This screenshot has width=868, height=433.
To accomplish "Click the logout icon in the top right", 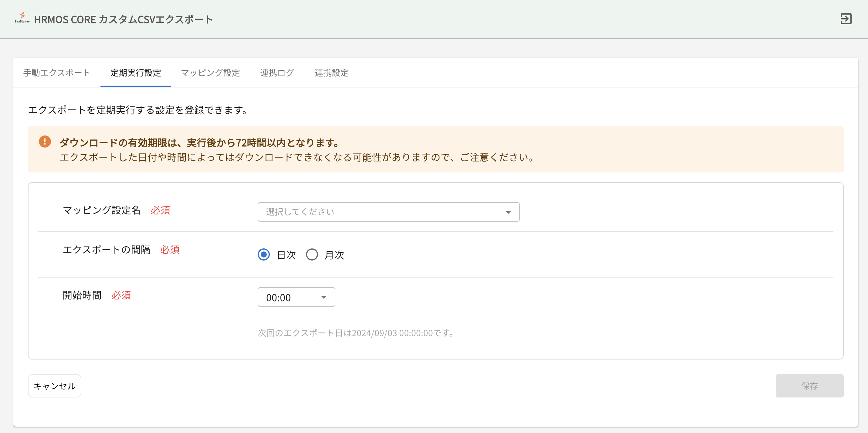I will [x=846, y=19].
